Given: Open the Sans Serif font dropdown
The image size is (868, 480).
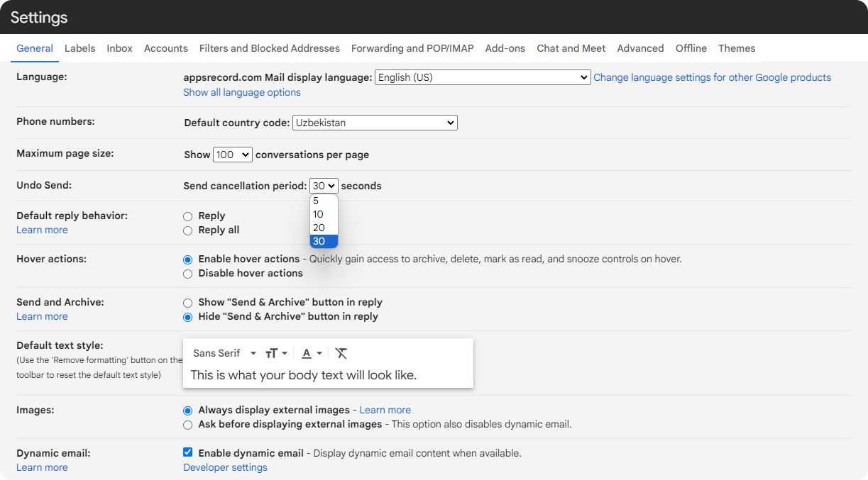Looking at the screenshot, I should [224, 352].
